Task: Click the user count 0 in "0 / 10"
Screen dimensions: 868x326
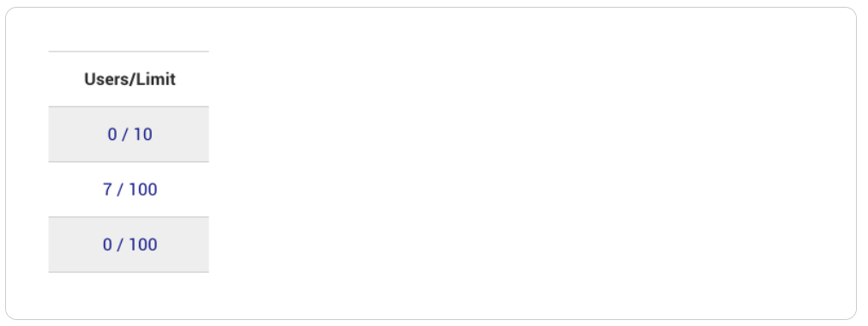Action: 112,135
